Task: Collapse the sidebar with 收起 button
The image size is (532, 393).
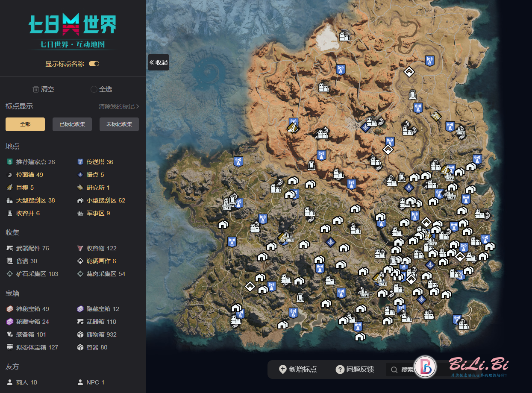Action: pyautogui.click(x=159, y=62)
